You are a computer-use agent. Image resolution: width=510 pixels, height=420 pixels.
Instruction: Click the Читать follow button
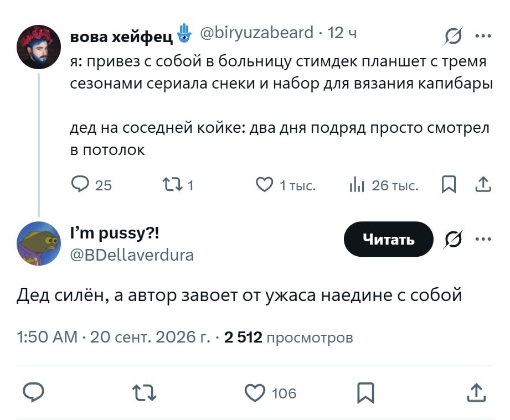[389, 239]
